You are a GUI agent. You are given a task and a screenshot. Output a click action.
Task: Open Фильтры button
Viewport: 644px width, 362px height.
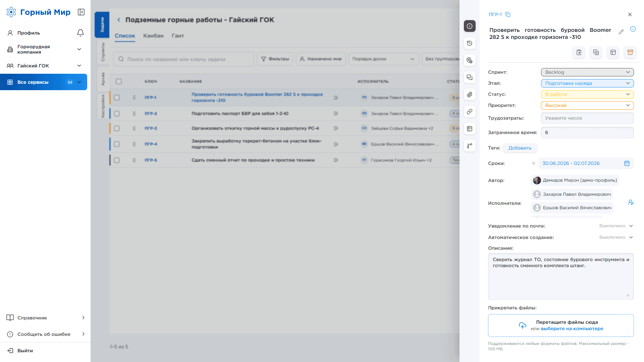[x=275, y=59]
